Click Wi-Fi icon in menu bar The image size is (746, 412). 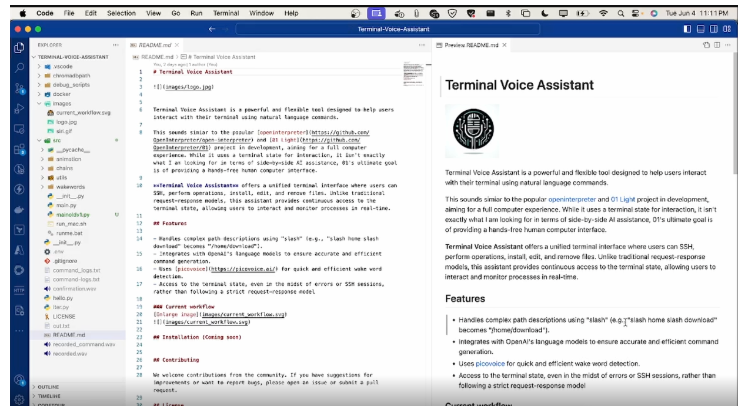(x=603, y=13)
